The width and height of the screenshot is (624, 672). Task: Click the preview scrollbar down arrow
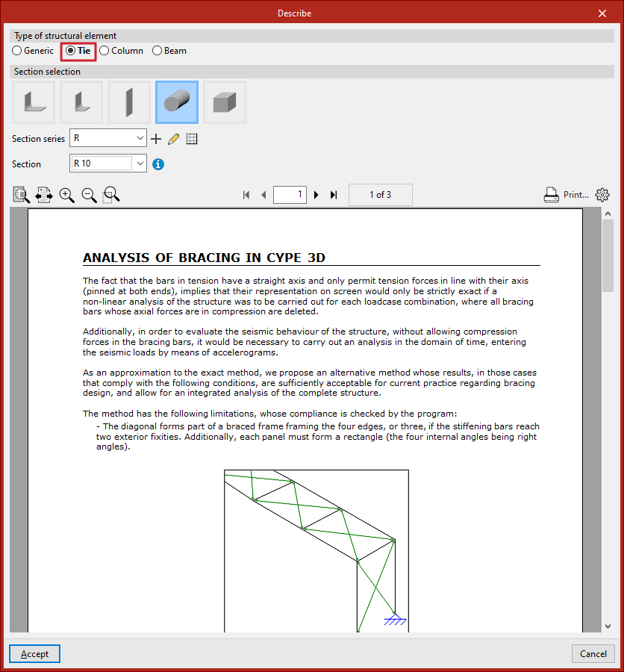608,626
